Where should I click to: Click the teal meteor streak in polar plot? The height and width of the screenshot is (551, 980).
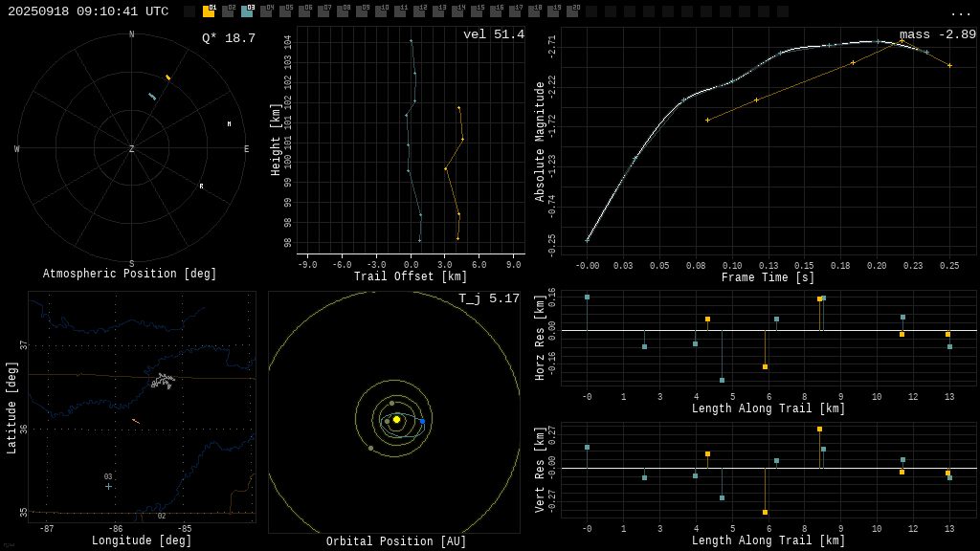(x=152, y=97)
